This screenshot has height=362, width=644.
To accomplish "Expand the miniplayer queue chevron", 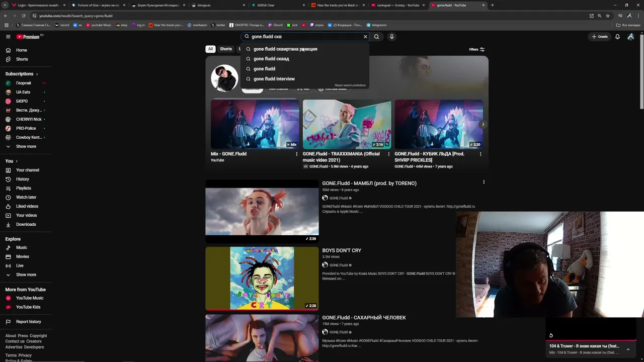I will pos(628,349).
